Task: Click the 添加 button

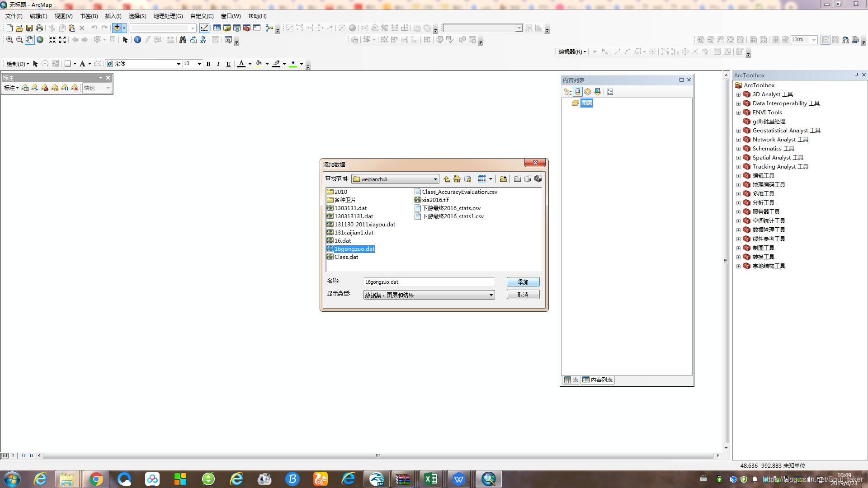Action: [x=523, y=282]
